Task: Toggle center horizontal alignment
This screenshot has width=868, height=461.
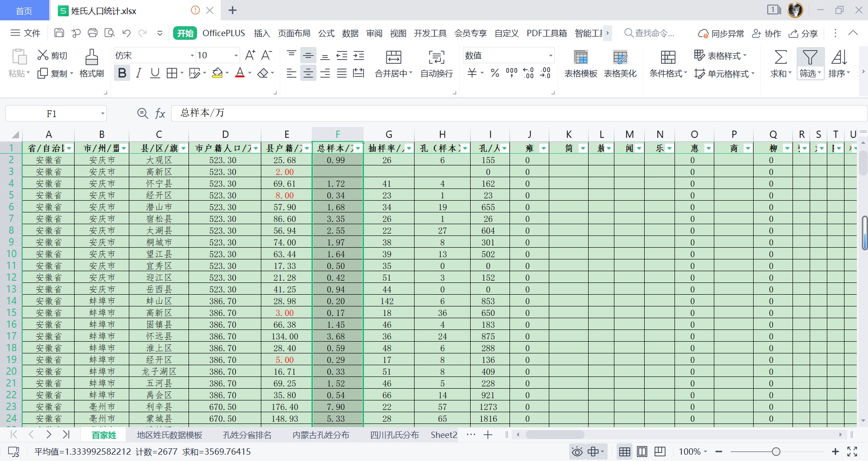Action: point(308,73)
